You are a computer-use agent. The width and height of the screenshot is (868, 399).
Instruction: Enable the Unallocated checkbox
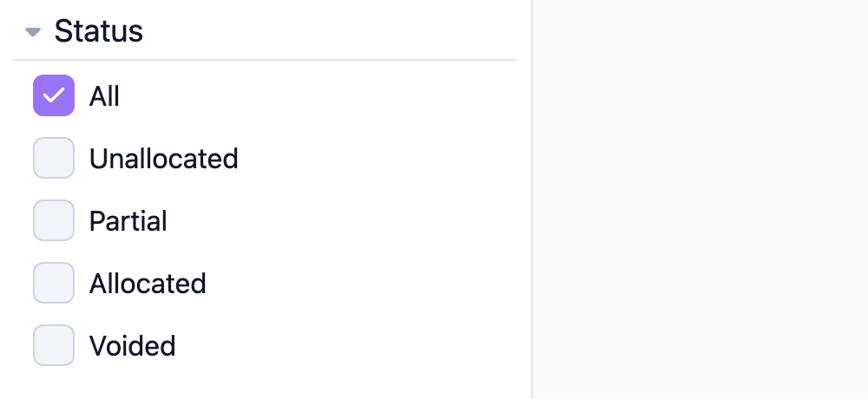click(54, 158)
